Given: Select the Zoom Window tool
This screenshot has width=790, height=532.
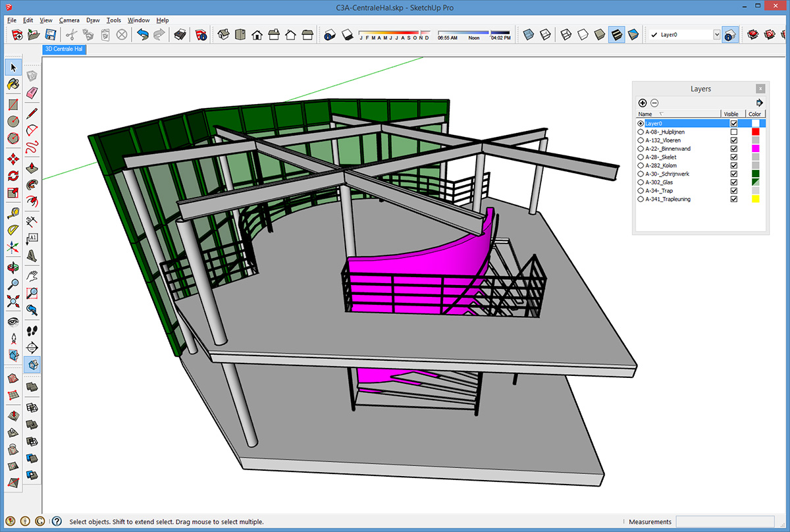Looking at the screenshot, I should tap(32, 293).
